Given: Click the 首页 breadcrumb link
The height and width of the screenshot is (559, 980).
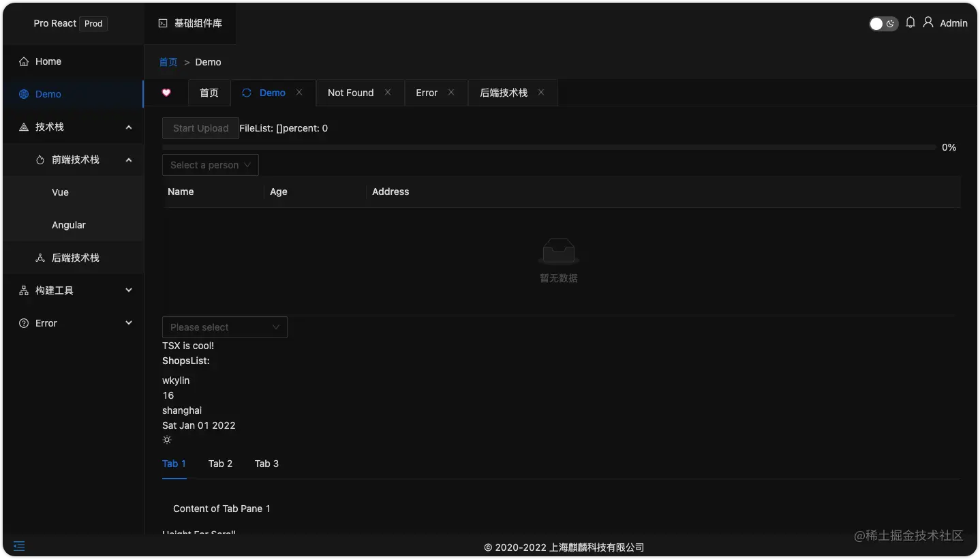Looking at the screenshot, I should point(168,62).
